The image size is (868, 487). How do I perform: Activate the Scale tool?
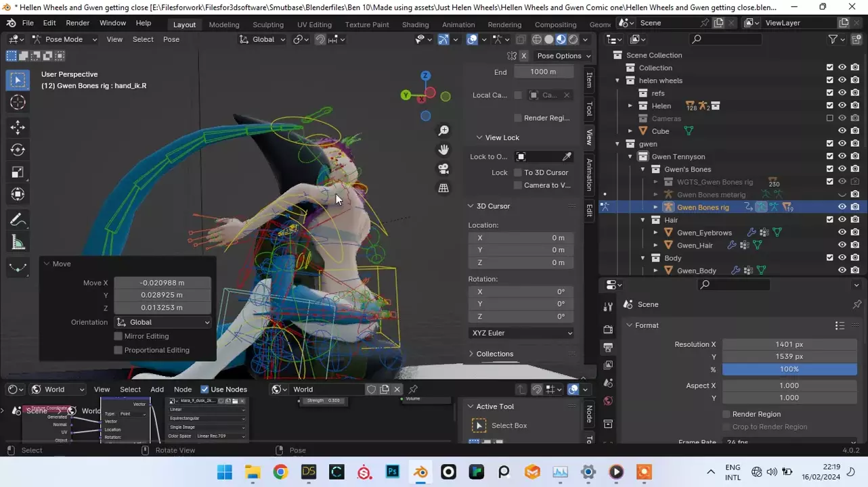(x=18, y=172)
